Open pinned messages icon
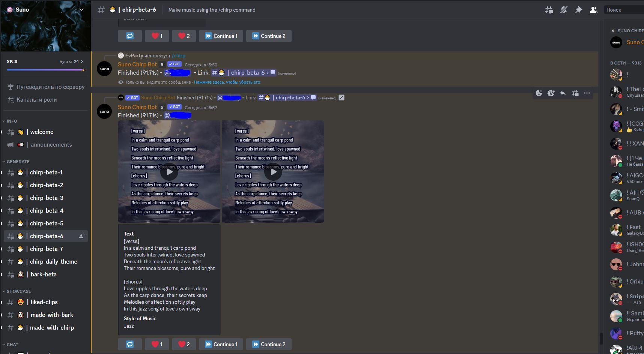 [579, 10]
